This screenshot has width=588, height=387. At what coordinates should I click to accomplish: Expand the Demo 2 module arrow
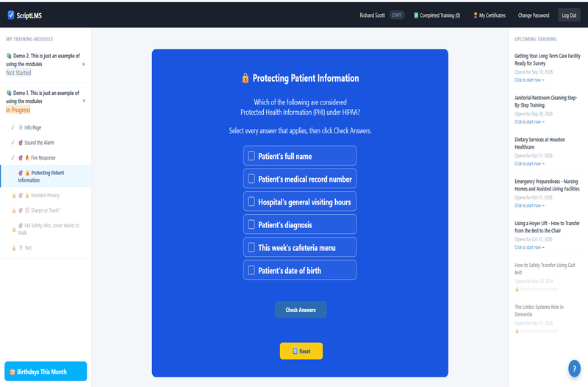tap(84, 64)
